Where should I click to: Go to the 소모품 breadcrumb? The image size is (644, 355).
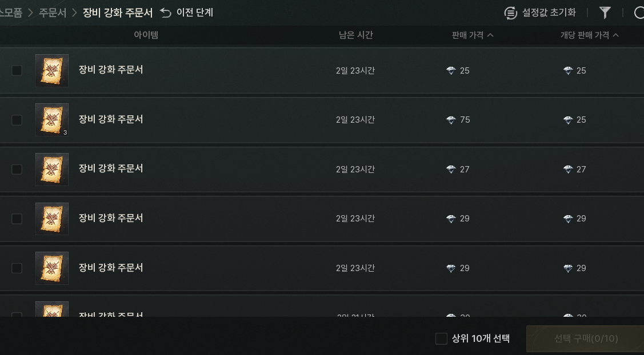(x=11, y=13)
